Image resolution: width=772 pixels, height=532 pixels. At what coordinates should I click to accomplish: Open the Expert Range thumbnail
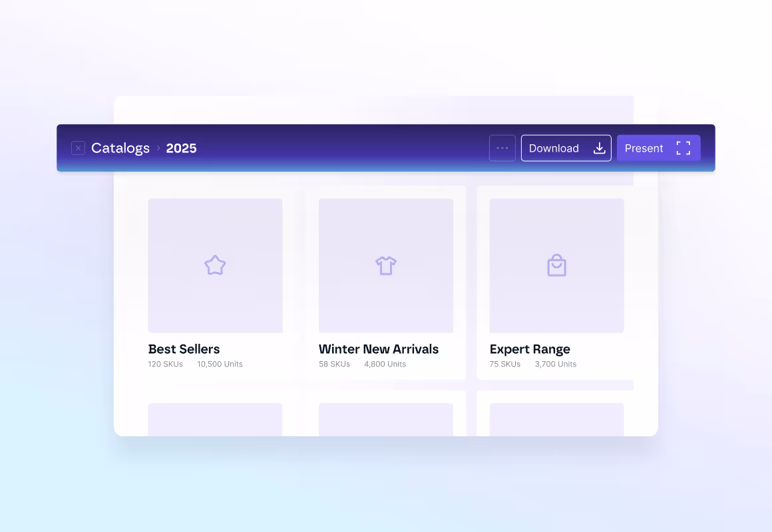pos(557,266)
